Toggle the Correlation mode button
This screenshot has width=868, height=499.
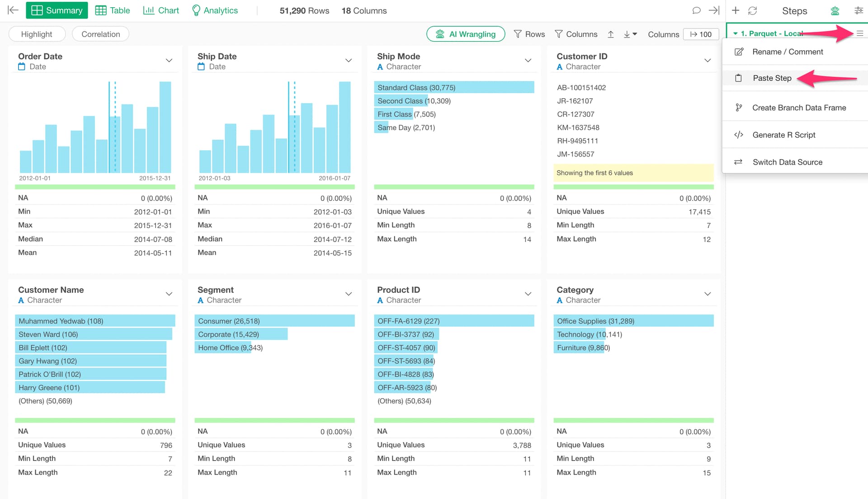tap(100, 34)
